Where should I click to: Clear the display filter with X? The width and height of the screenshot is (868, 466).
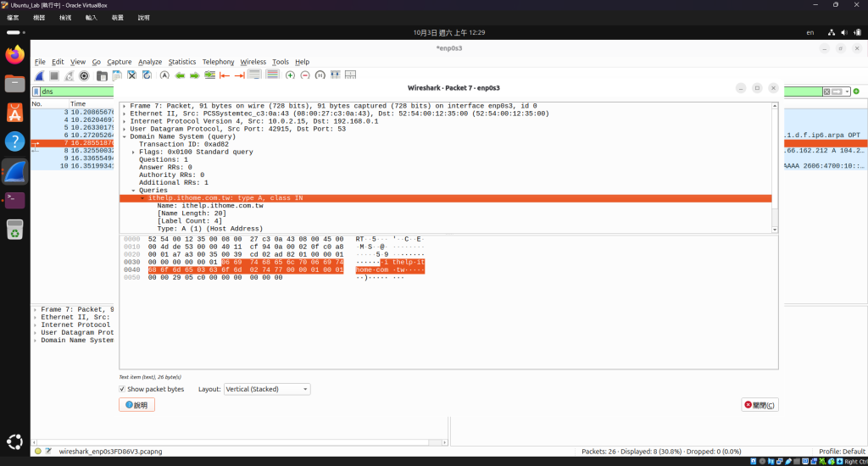click(826, 92)
